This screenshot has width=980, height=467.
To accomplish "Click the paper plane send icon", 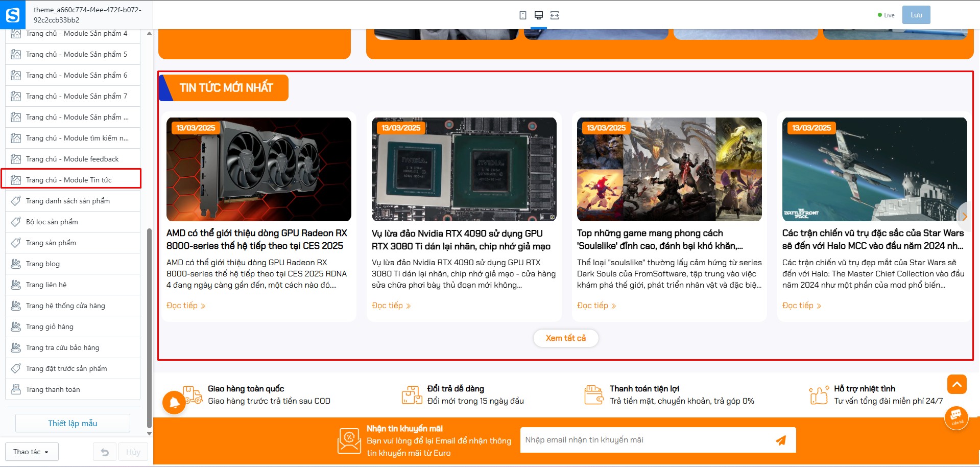I will [x=781, y=440].
